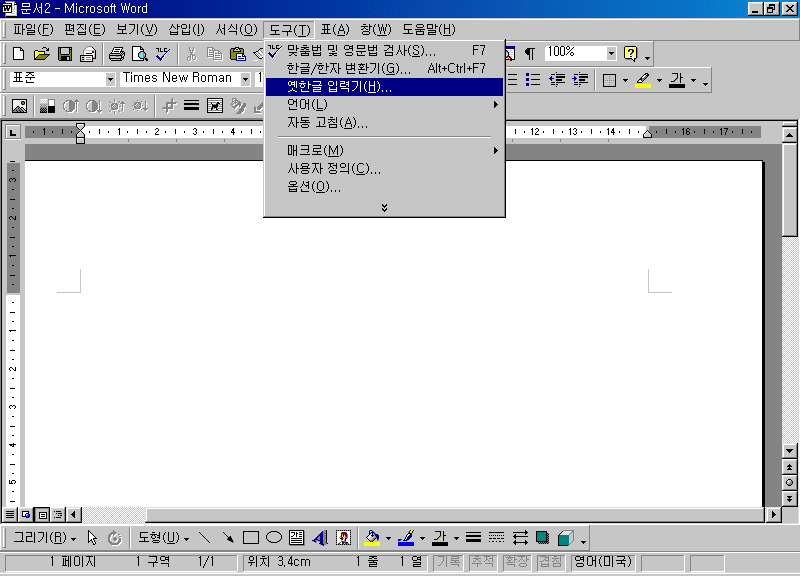Toggle 겹침 overtype mode in status bar

[551, 562]
